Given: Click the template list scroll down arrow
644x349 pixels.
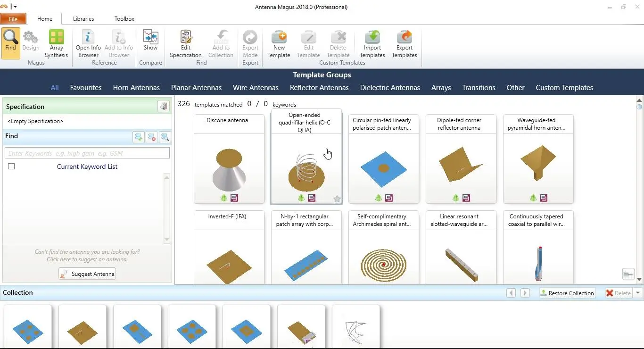Looking at the screenshot, I should click(639, 280).
